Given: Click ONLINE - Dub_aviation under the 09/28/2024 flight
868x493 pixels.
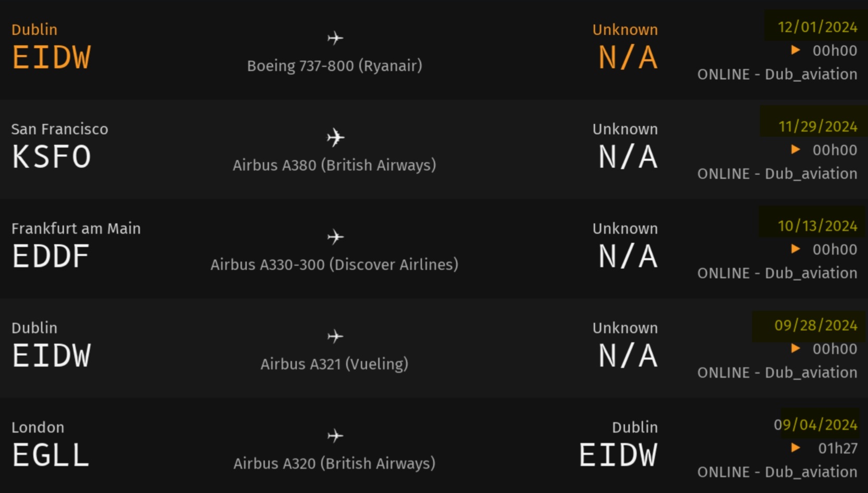Looking at the screenshot, I should (x=777, y=372).
